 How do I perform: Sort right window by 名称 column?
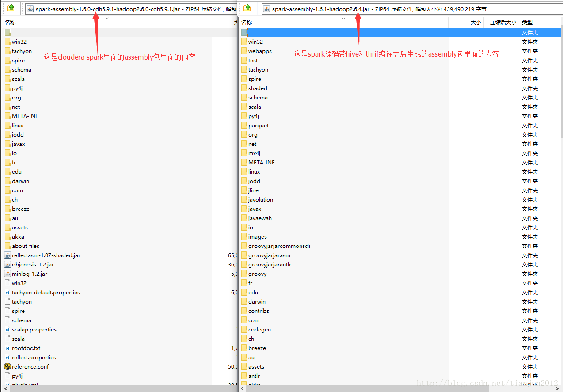click(x=344, y=22)
